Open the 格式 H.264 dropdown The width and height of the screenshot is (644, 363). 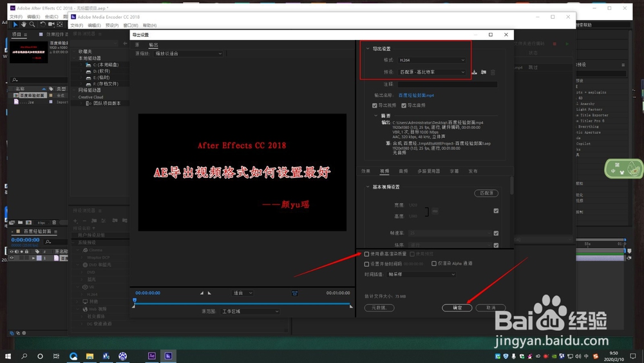point(431,60)
